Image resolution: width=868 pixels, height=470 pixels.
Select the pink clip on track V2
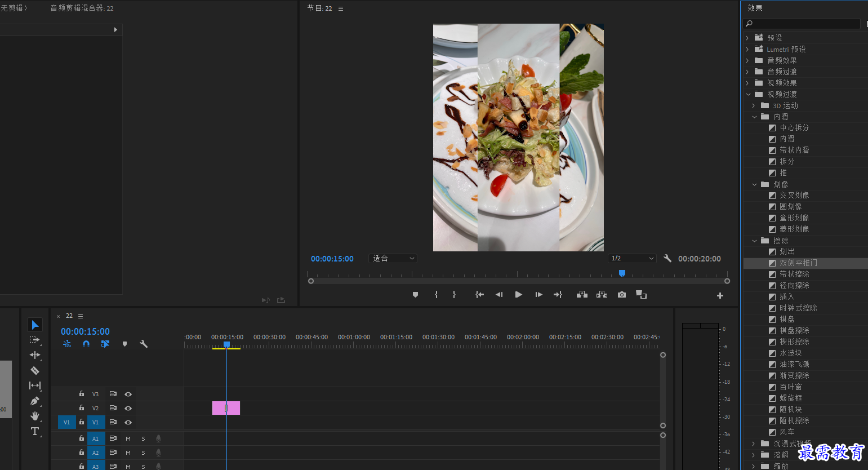(x=226, y=408)
